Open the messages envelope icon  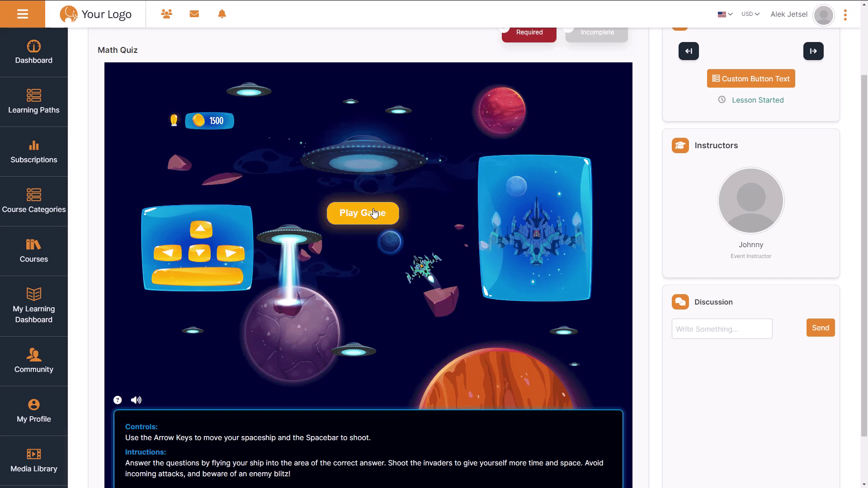pyautogui.click(x=194, y=14)
